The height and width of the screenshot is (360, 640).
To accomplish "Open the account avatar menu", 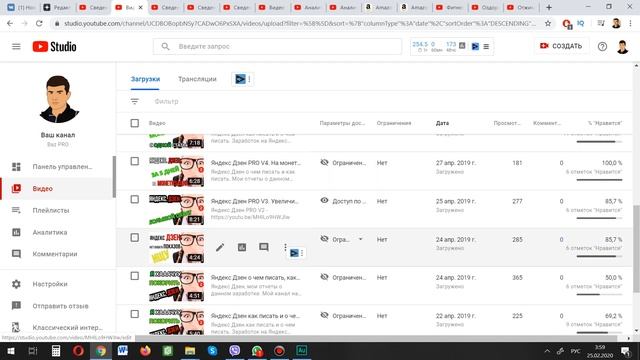I will click(622, 47).
